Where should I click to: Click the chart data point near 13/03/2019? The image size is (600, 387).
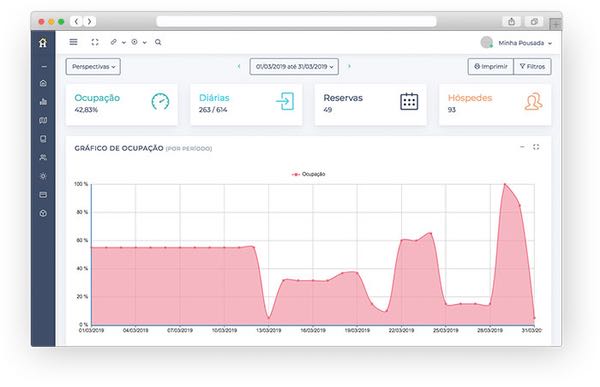click(x=269, y=318)
